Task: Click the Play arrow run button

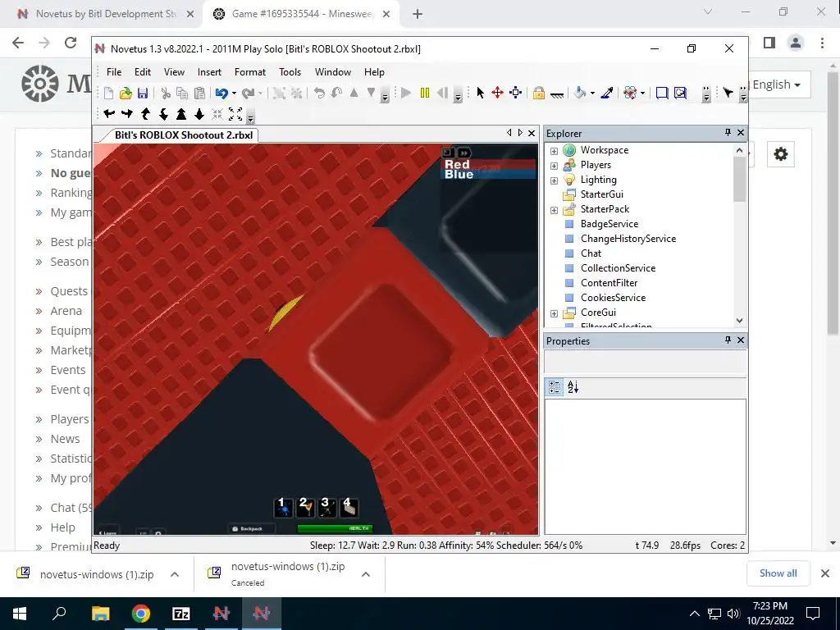Action: [406, 94]
